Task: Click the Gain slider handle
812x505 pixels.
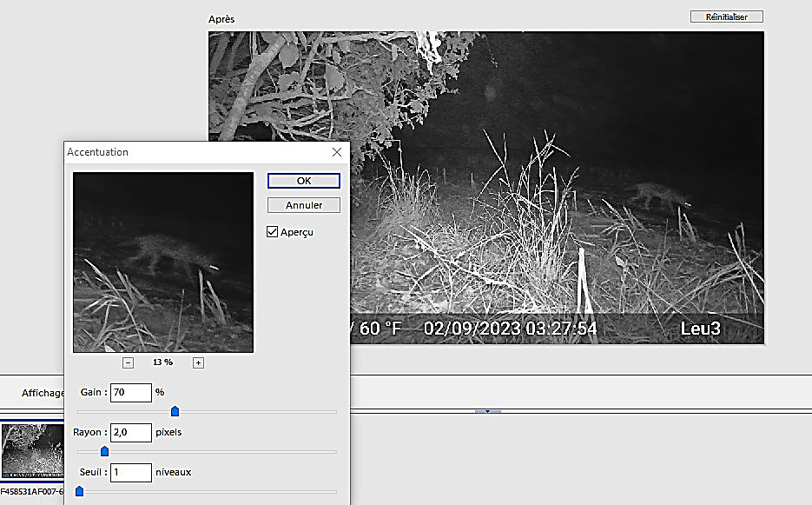Action: pyautogui.click(x=175, y=411)
